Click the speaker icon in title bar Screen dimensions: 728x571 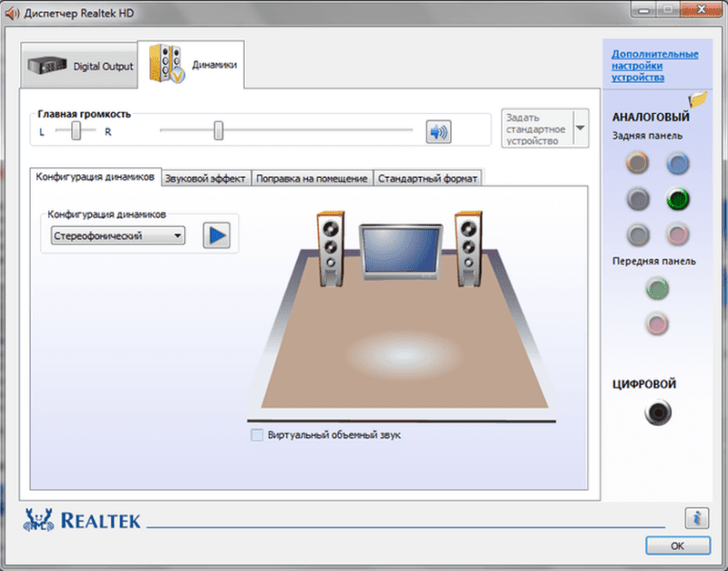click(x=12, y=13)
